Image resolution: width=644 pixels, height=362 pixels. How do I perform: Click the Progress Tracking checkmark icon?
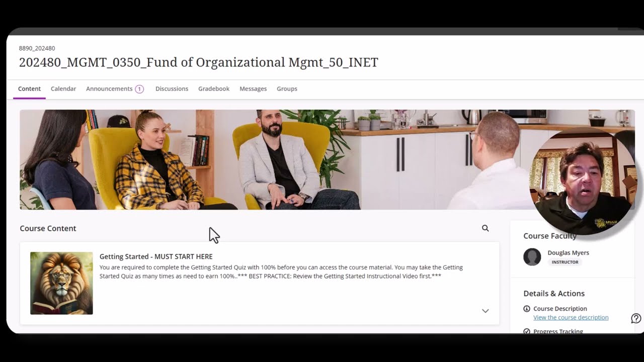click(527, 331)
